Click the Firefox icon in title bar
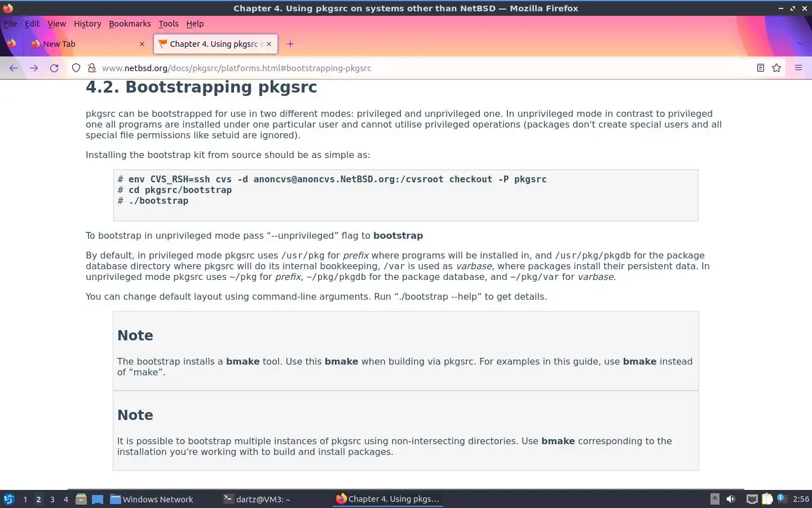Screen dimensions: 812x508 [8, 8]
